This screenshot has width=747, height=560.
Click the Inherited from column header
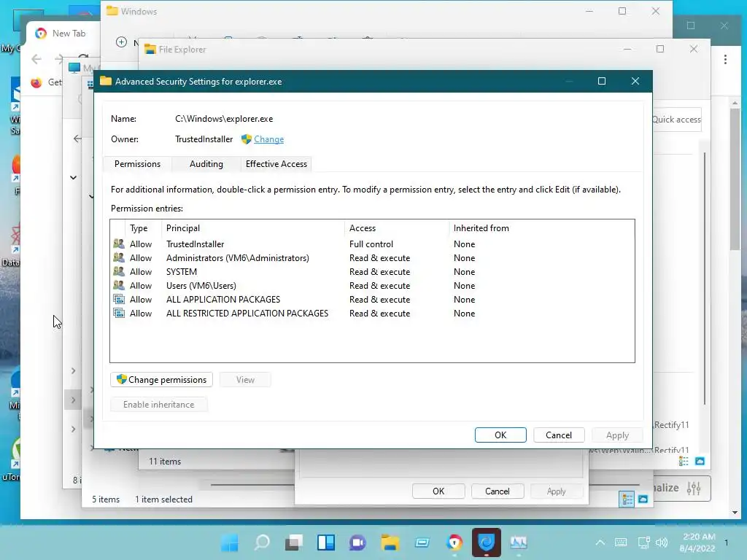point(481,228)
